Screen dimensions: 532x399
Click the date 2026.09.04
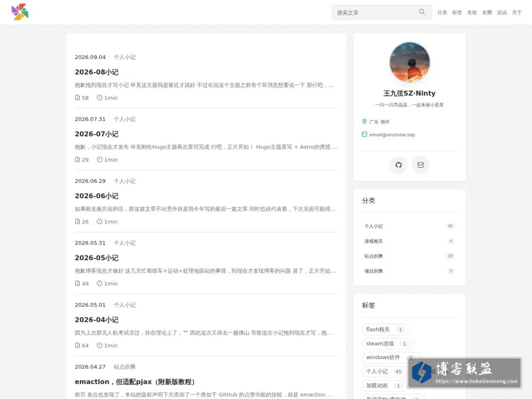tap(90, 57)
